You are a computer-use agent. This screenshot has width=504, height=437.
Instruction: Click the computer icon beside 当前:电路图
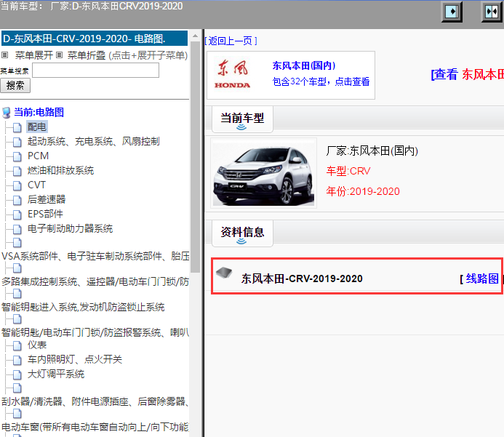(6, 113)
